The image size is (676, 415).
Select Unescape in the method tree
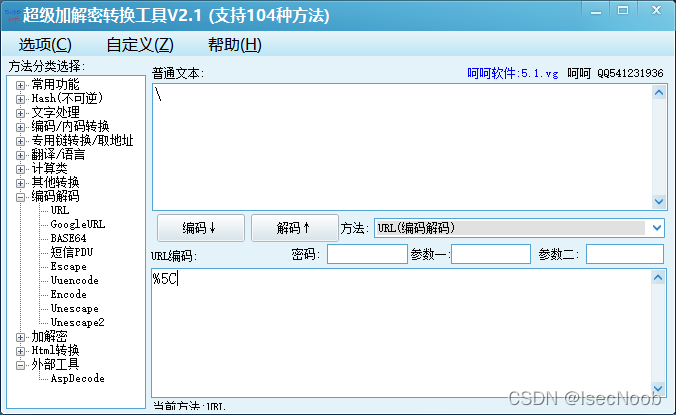(75, 309)
